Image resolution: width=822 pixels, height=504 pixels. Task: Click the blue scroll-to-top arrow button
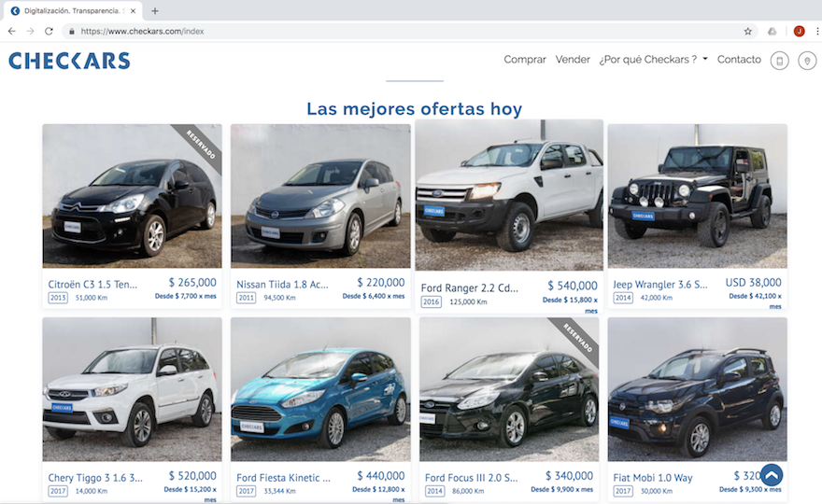[x=772, y=475]
